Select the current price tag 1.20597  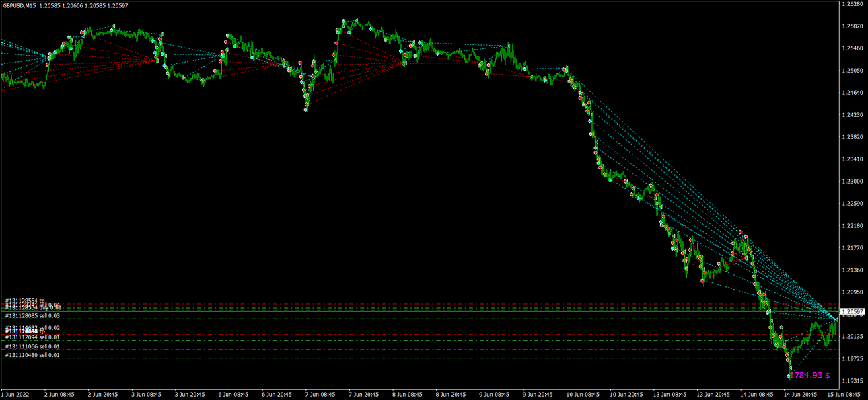coord(852,311)
